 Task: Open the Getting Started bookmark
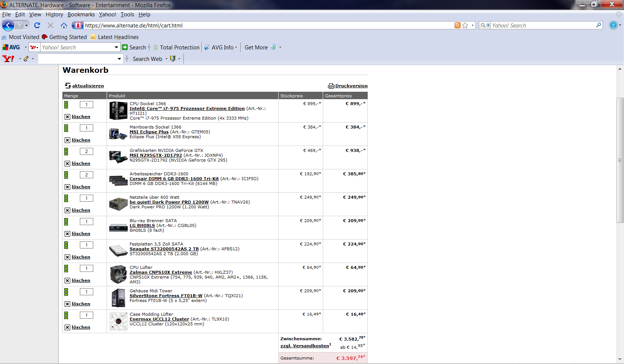64,37
